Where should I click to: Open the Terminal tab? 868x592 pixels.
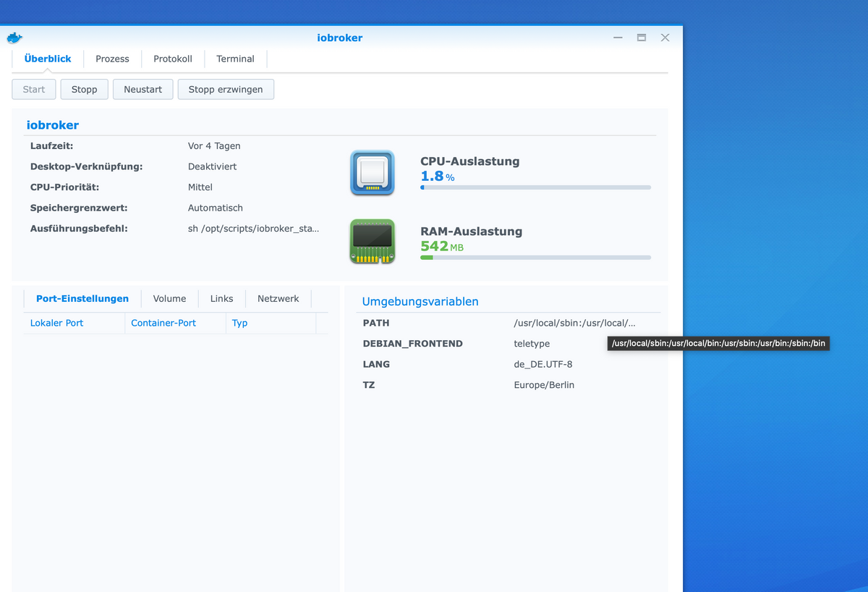click(x=235, y=59)
